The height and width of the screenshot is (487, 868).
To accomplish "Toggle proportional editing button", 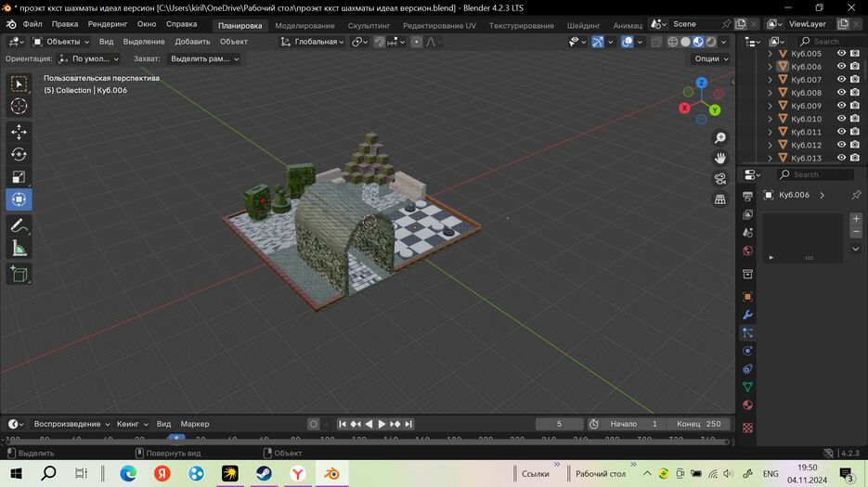I will 416,42.
